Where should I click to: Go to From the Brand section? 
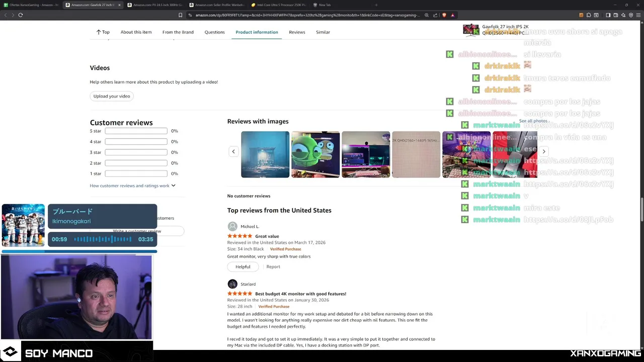coord(178,32)
